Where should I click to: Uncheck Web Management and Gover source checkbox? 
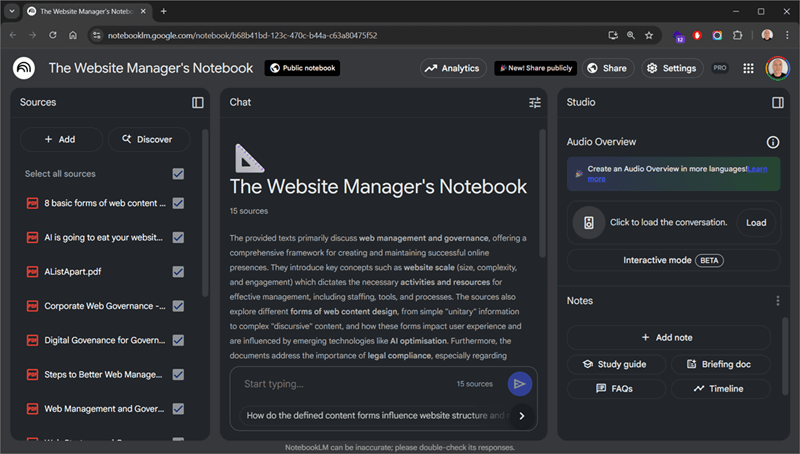(178, 409)
